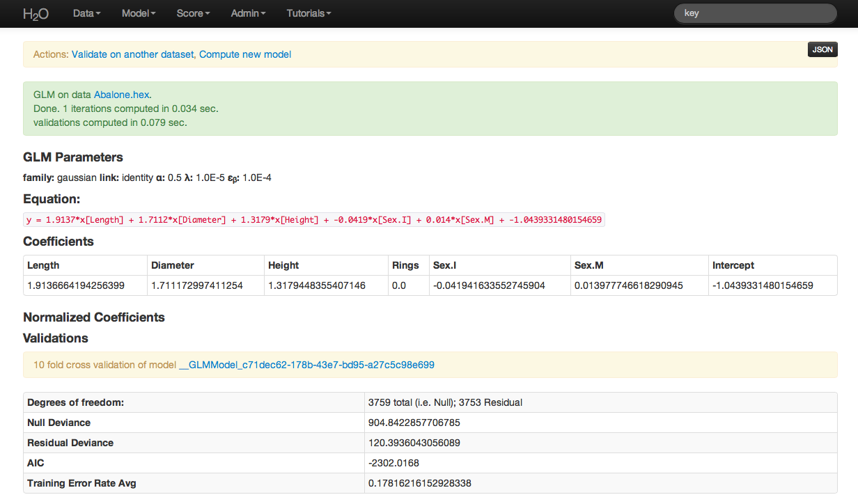The width and height of the screenshot is (858, 504).
Task: Open the Abalone.hex dataset link
Action: point(122,95)
